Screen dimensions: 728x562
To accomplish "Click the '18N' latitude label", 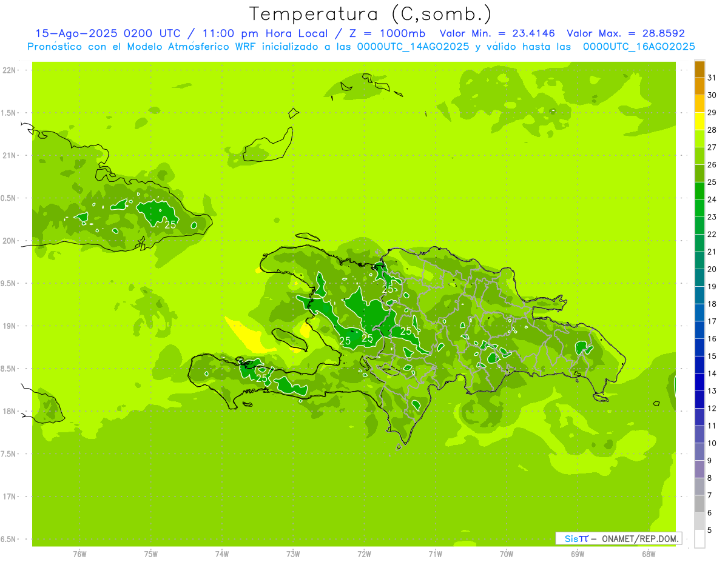I will [9, 412].
